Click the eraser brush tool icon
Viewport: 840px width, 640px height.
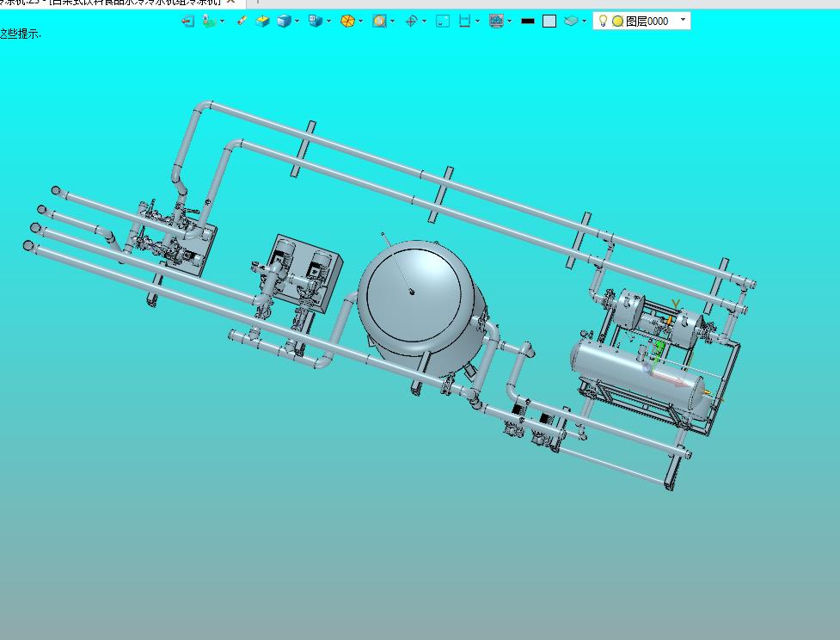pyautogui.click(x=242, y=21)
